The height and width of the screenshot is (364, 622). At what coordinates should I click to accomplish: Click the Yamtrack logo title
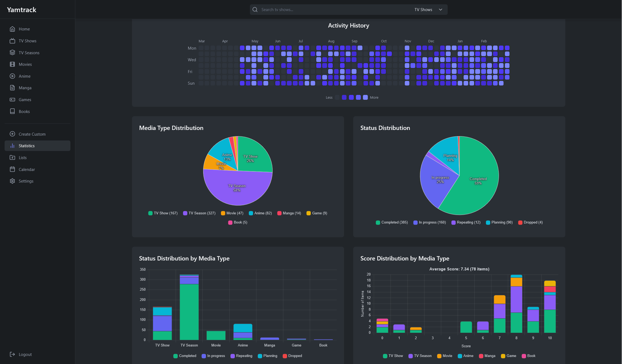pos(22,10)
